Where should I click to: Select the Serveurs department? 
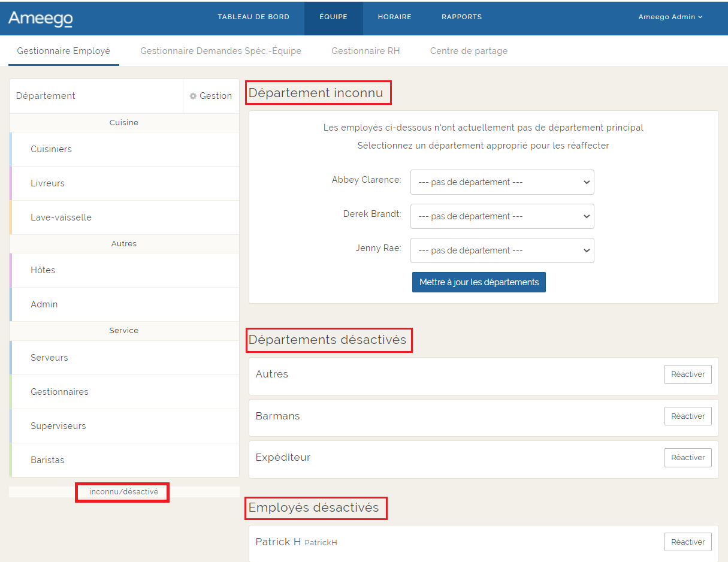pyautogui.click(x=50, y=358)
